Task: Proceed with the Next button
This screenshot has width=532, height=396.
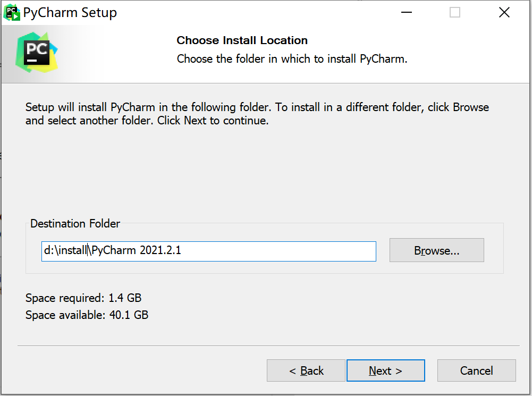Action: 385,371
